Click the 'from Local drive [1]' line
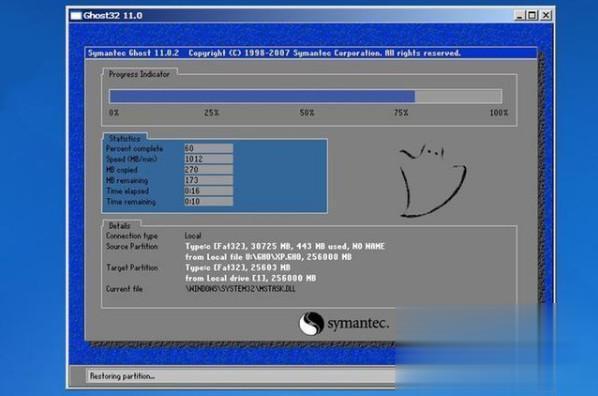This screenshot has width=598, height=396. pos(251,278)
